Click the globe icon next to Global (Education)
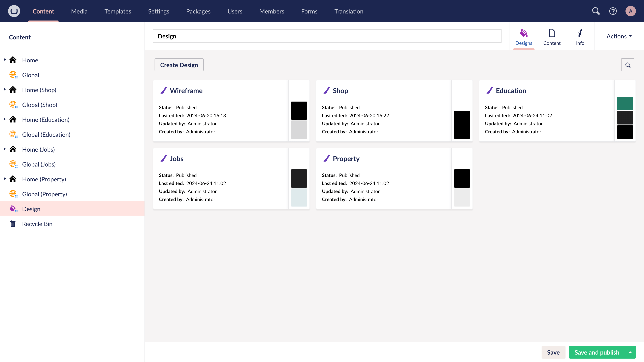644x362 pixels. pos(13,134)
